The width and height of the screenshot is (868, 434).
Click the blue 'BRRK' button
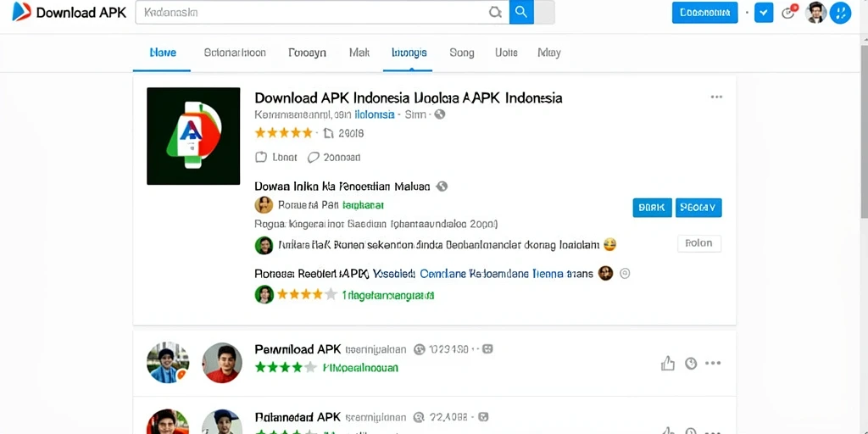tap(652, 208)
